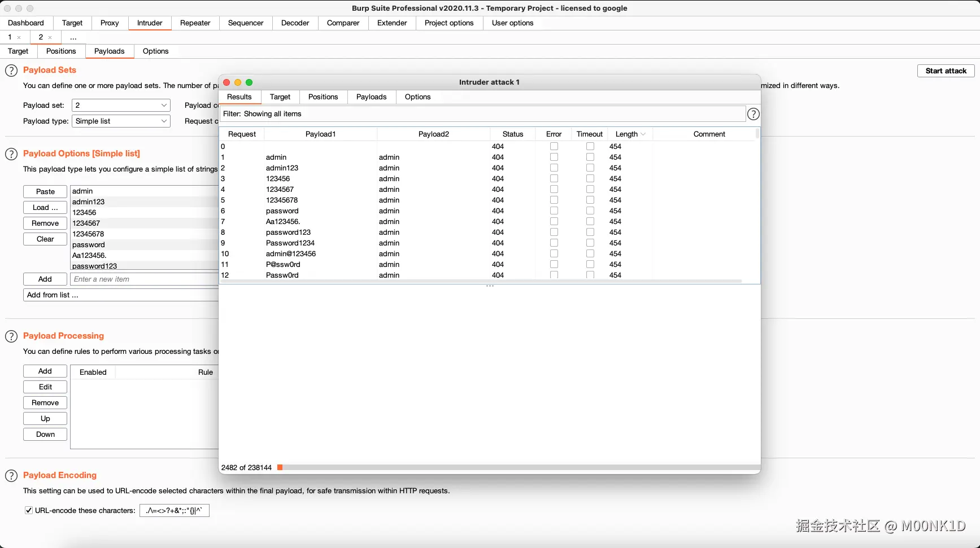Click the results filter bar
This screenshot has width=980, height=548.
482,114
